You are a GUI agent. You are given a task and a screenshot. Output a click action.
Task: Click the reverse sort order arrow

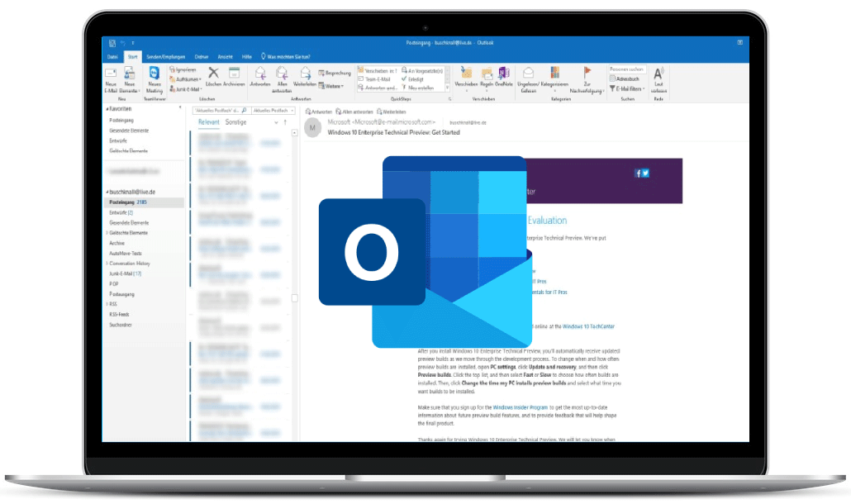(285, 122)
